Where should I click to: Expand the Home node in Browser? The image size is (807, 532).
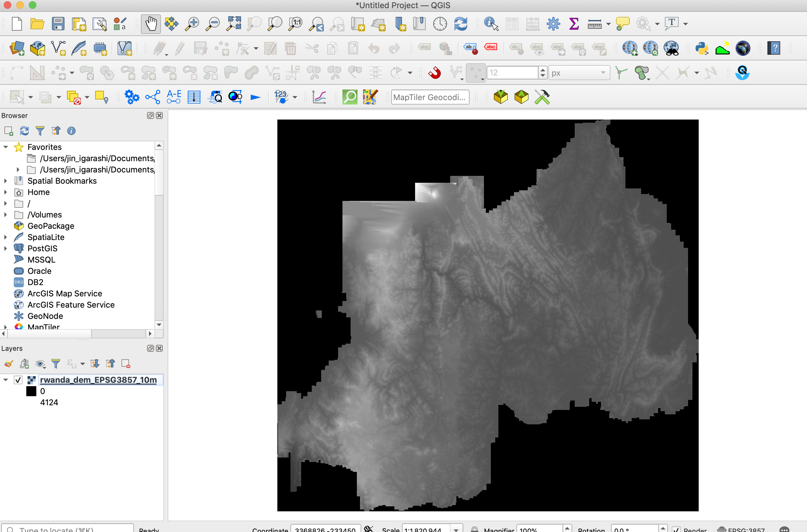click(5, 192)
